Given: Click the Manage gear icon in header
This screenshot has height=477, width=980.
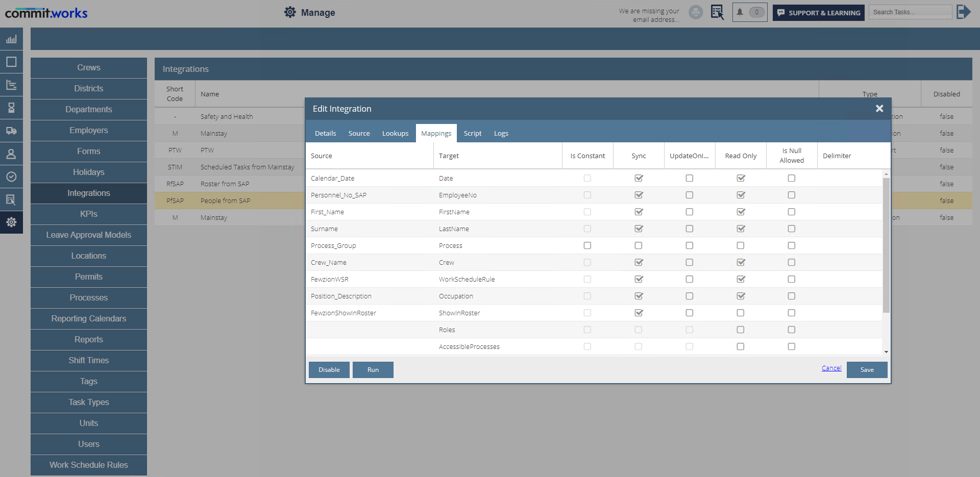Looking at the screenshot, I should [290, 12].
